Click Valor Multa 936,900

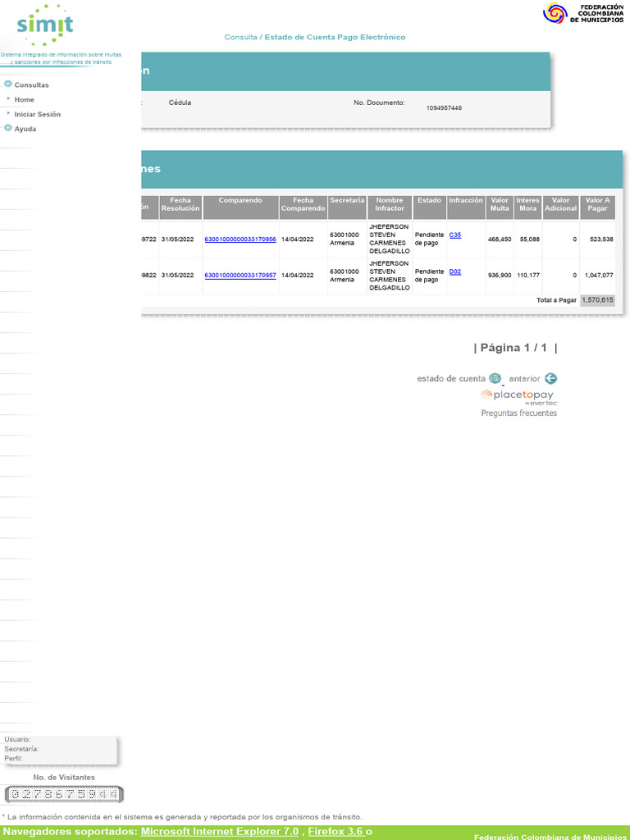500,276
